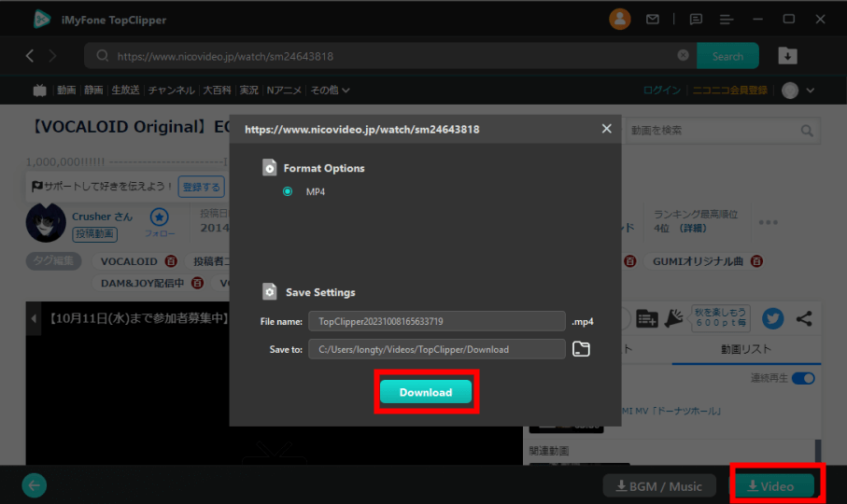Open the MI MV「ドーナツホール」video link
This screenshot has width=847, height=504.
coord(671,412)
